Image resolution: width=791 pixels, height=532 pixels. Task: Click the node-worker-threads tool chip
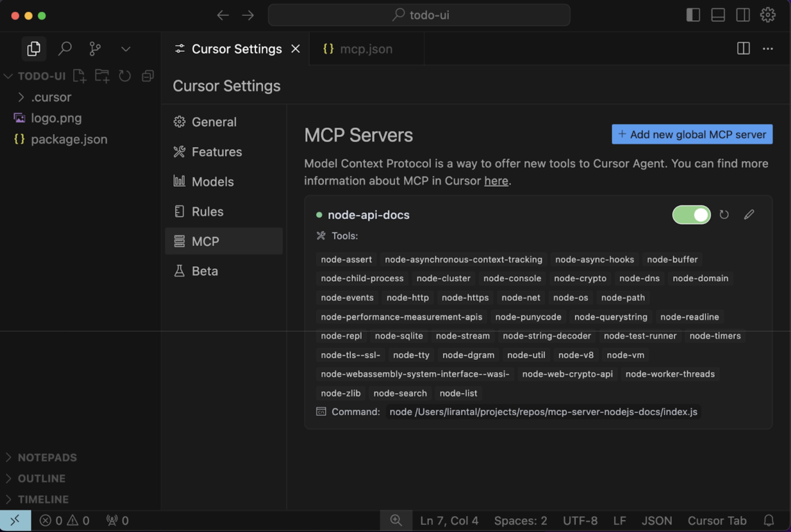[x=670, y=374]
